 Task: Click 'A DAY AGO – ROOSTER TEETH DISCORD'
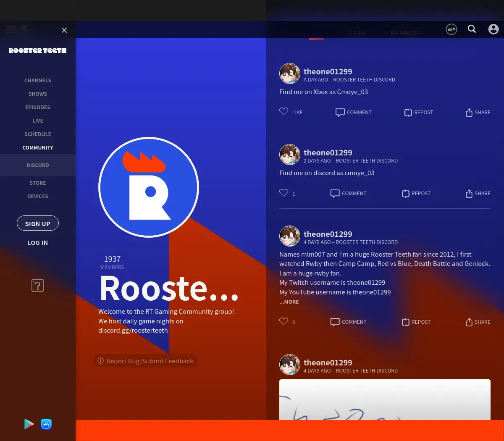coord(349,79)
